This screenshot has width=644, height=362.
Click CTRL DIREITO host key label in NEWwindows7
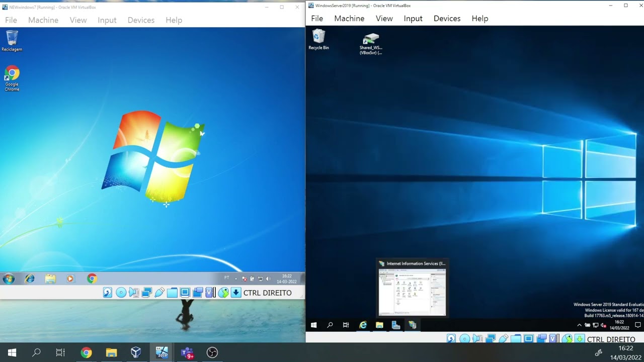coord(267,293)
